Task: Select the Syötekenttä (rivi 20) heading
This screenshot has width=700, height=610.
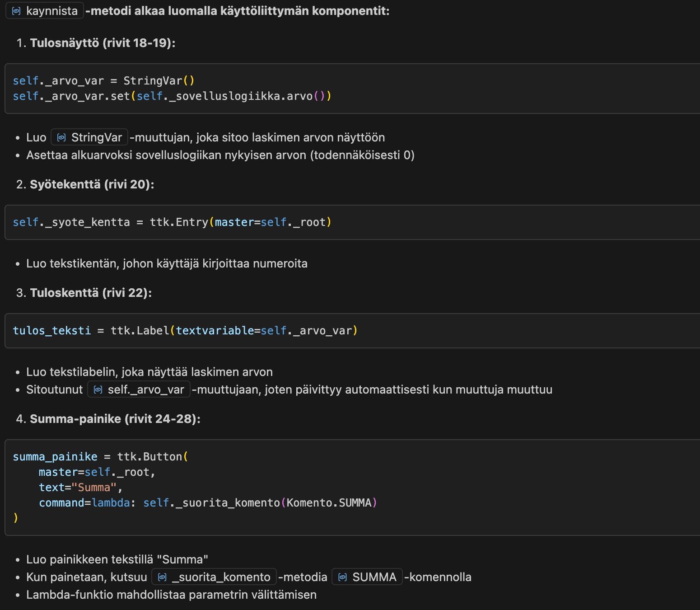Action: point(92,184)
